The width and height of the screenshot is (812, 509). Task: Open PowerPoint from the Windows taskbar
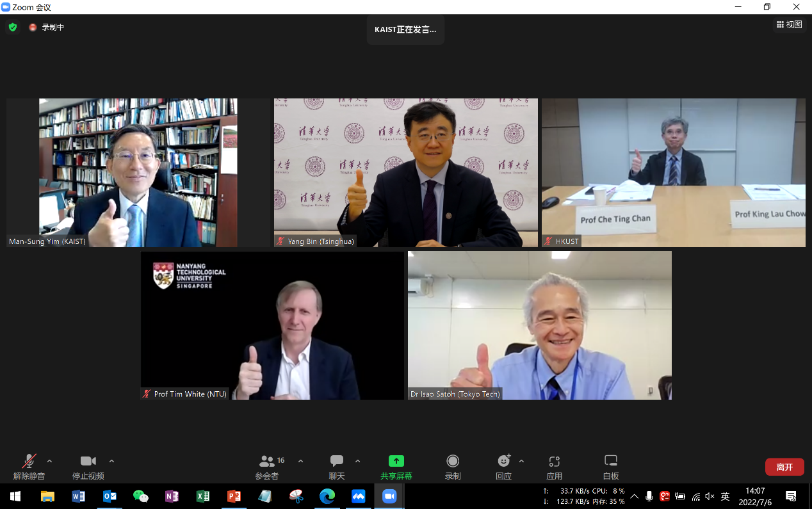[x=234, y=496]
